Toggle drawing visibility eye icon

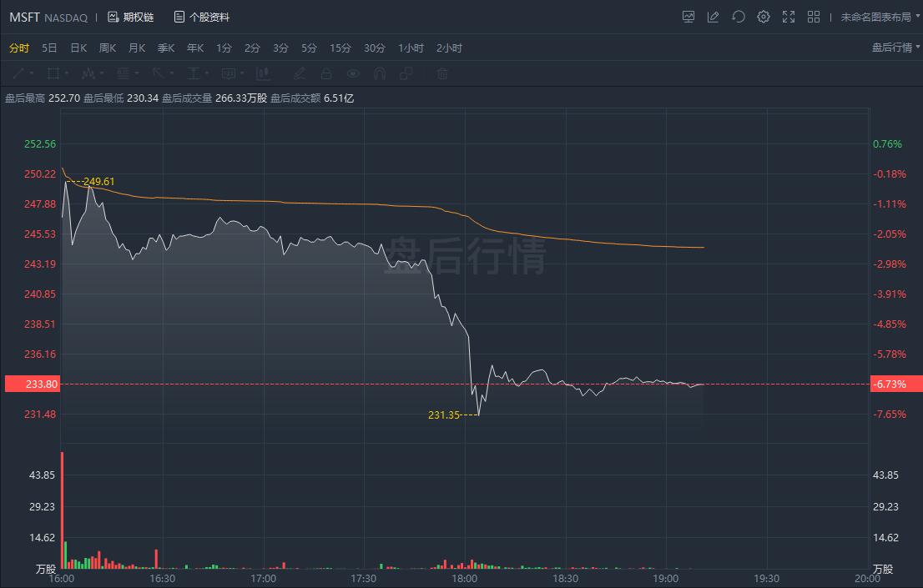point(353,73)
